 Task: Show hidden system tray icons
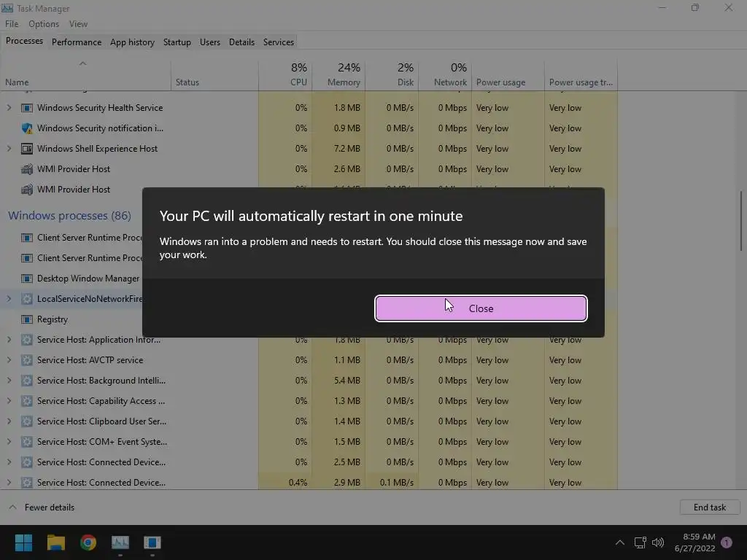point(620,542)
